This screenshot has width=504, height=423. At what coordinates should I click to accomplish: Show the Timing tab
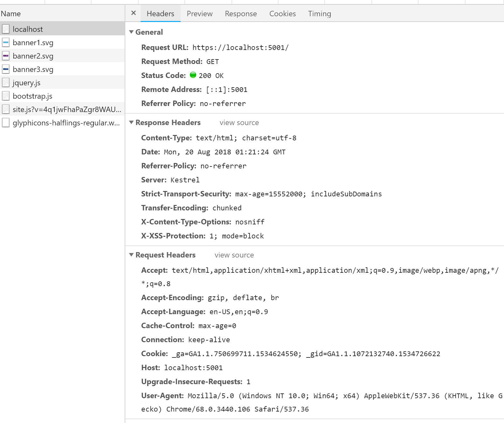click(319, 14)
